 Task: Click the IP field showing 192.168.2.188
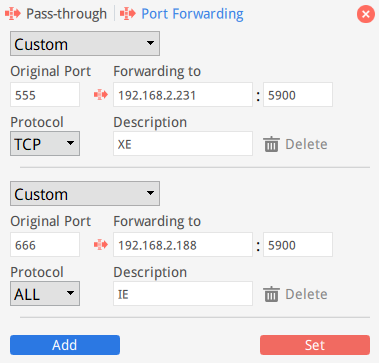point(183,245)
